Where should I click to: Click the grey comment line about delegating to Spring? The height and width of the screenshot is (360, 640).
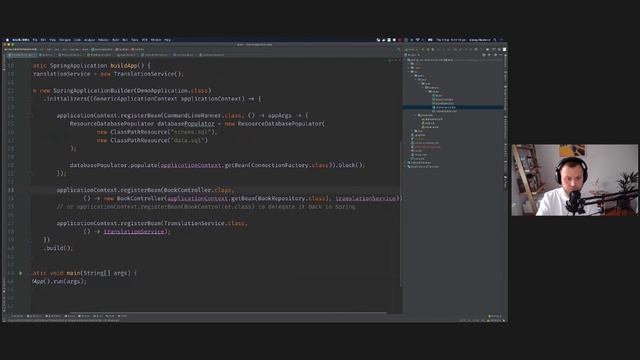tap(206, 207)
